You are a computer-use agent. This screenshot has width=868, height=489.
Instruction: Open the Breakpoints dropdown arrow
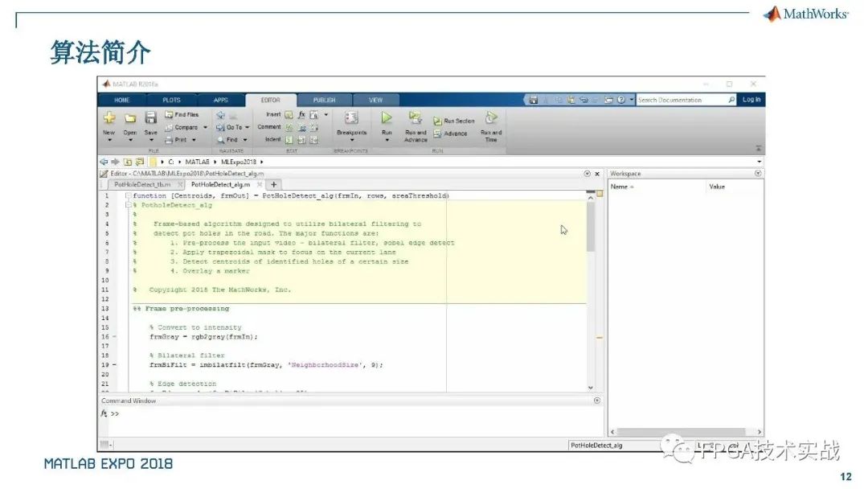coord(351,140)
